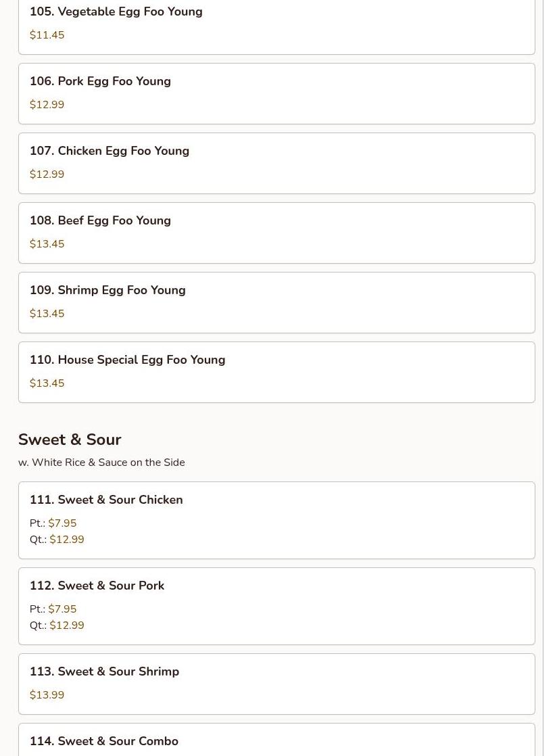557x756 pixels.
Task: Choose 112. Sweet & Sour Pork
Action: (97, 586)
